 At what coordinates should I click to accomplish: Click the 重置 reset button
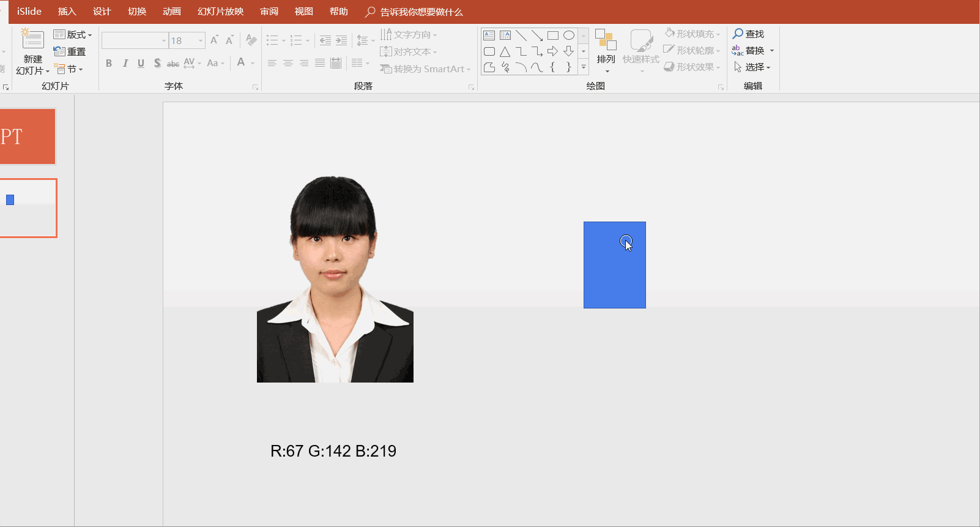point(70,51)
